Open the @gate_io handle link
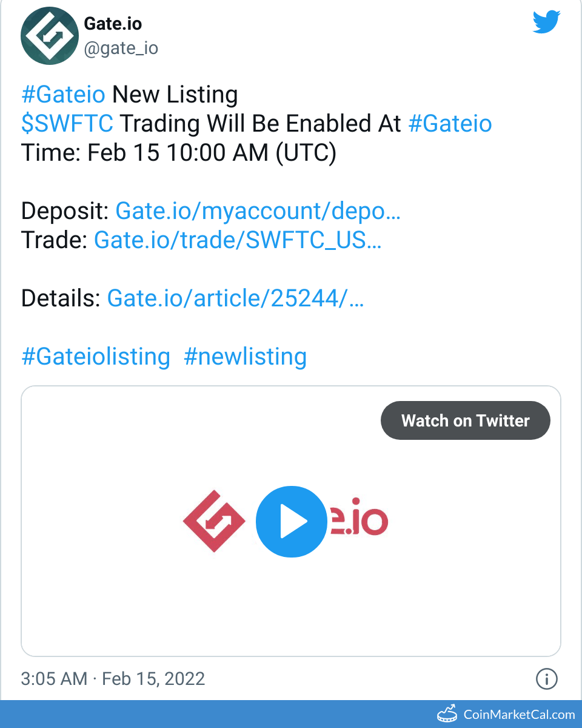The image size is (582, 728). [121, 48]
